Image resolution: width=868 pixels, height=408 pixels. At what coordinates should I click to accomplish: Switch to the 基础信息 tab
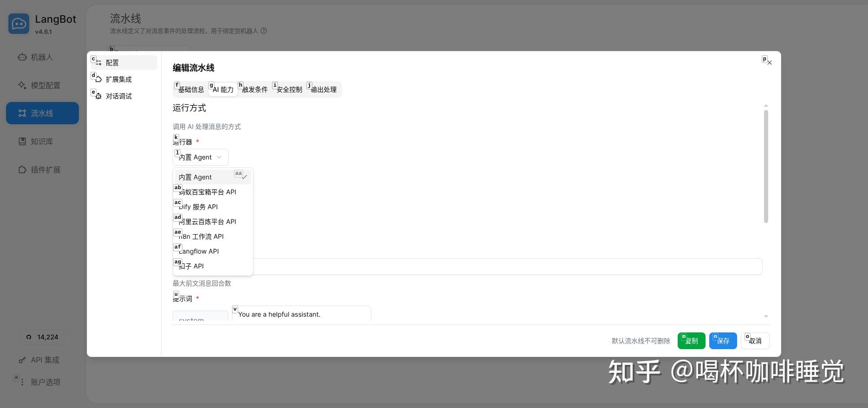tap(191, 89)
